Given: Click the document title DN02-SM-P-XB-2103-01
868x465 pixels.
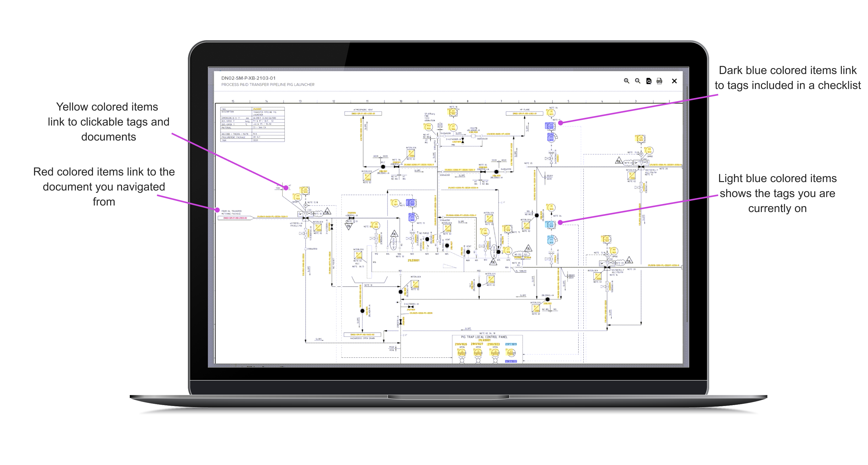Looking at the screenshot, I should tap(248, 78).
